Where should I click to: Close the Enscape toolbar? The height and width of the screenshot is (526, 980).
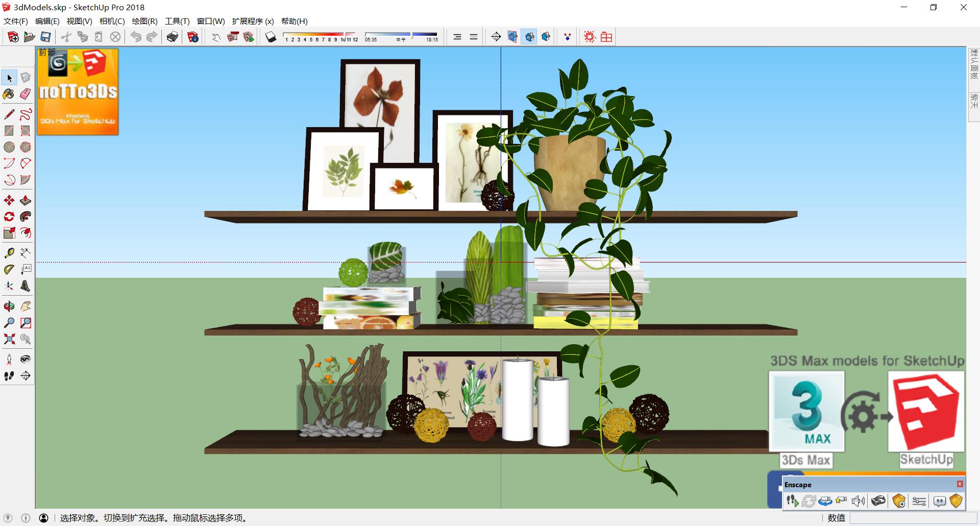point(960,484)
